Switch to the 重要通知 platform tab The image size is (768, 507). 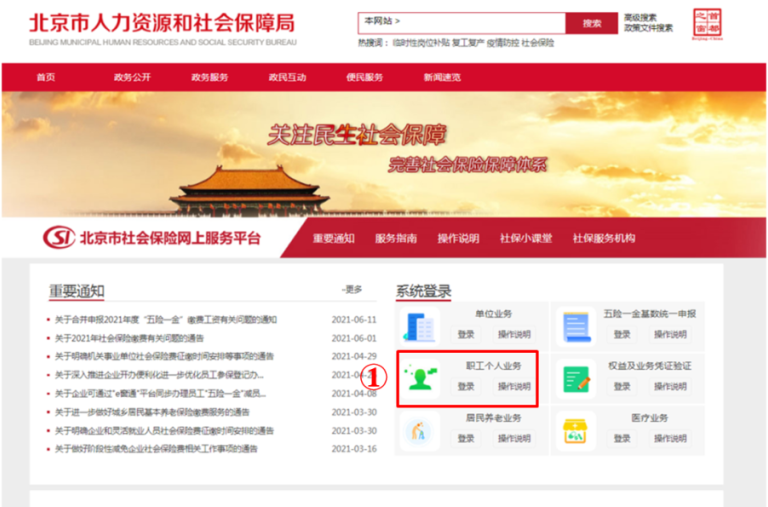[x=334, y=239]
